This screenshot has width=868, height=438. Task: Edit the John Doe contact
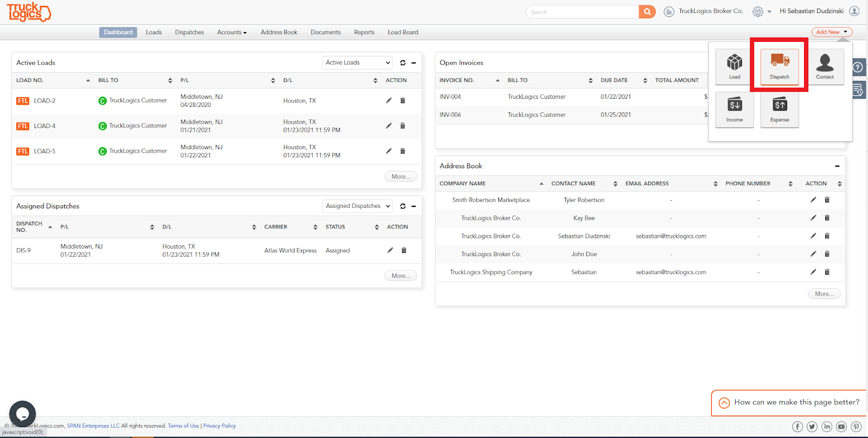click(x=813, y=254)
